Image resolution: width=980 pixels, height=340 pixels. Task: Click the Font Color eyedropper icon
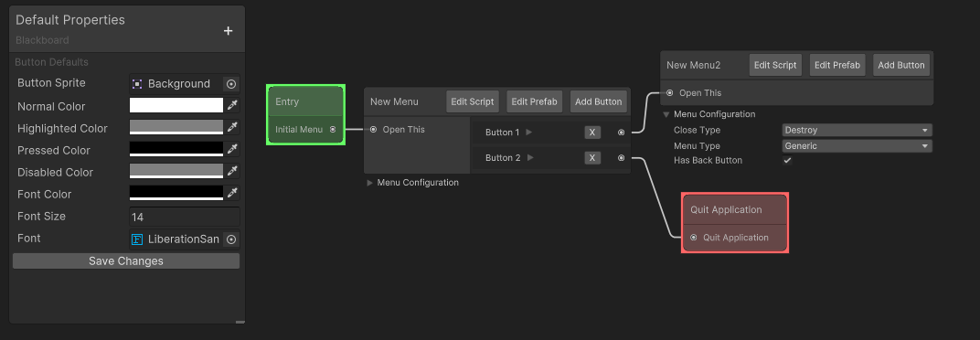click(x=232, y=193)
